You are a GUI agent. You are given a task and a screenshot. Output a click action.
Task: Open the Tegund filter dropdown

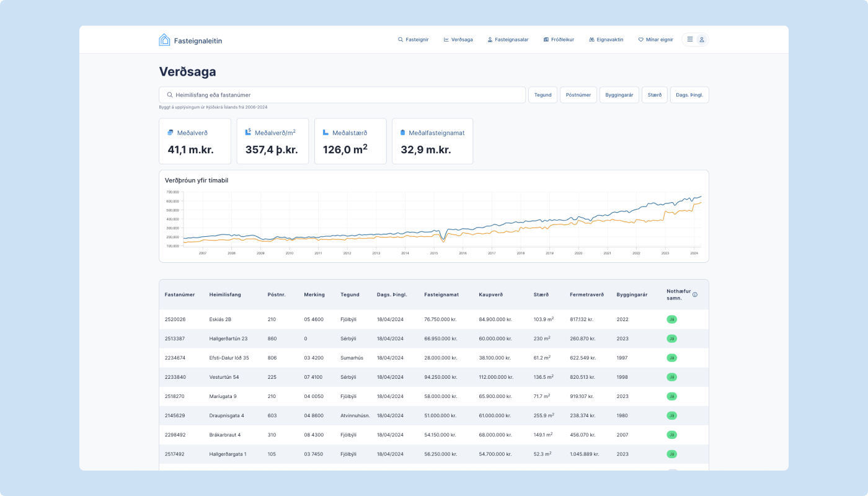coord(542,95)
